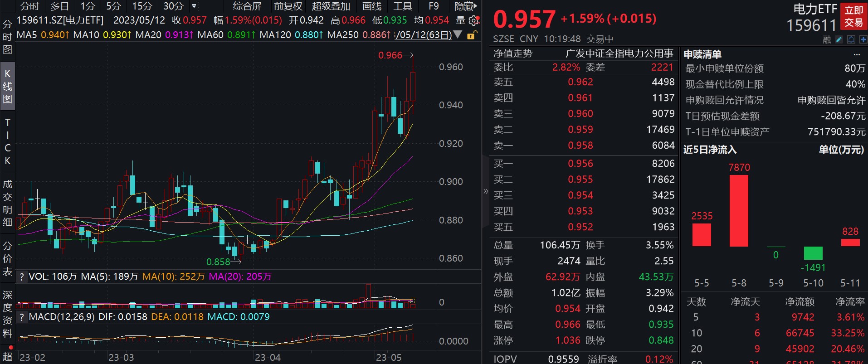Open 申赎清单 more options ellipsis
Viewport: 868px width, 364px height.
click(x=857, y=54)
